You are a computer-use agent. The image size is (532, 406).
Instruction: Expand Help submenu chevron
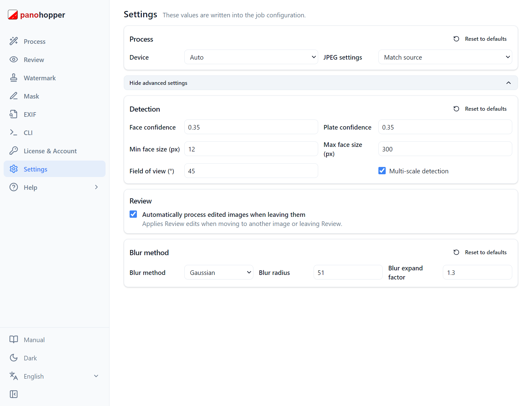[x=96, y=187]
